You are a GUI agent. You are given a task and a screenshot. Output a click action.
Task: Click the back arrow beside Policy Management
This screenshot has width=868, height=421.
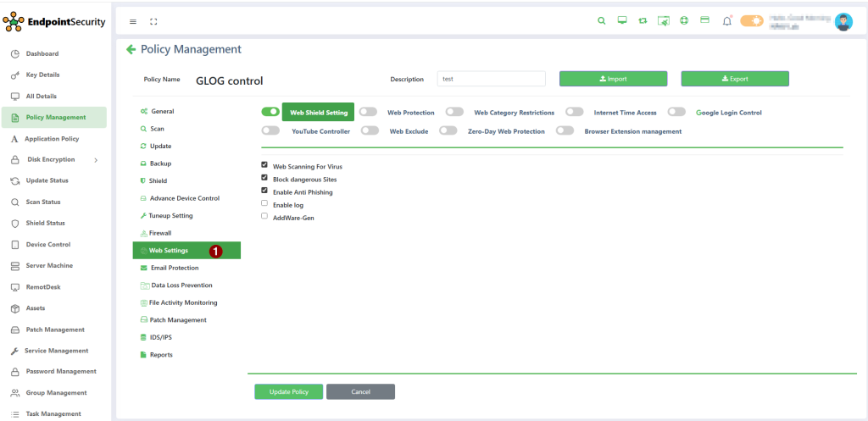click(x=131, y=50)
